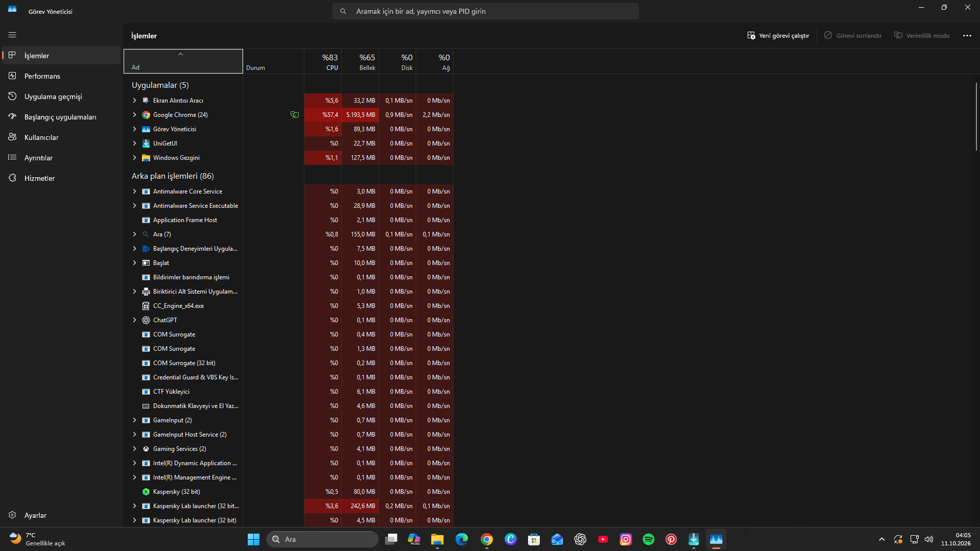980x551 pixels.
Task: Open the Kullanıcılar page
Action: (61, 137)
